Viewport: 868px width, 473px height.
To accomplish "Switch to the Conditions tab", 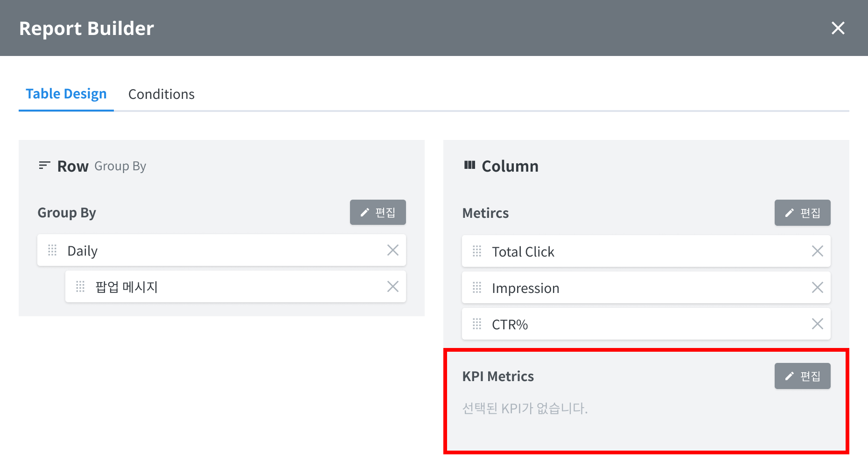I will 161,94.
